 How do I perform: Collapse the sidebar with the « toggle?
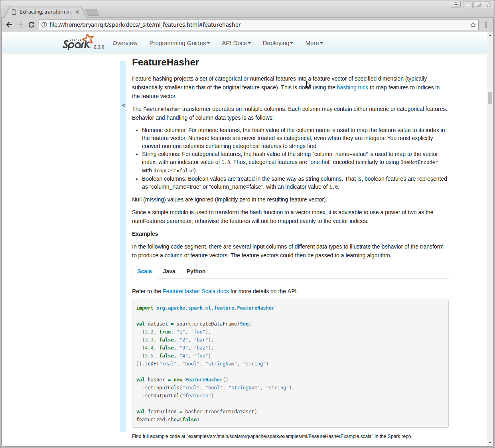[124, 105]
